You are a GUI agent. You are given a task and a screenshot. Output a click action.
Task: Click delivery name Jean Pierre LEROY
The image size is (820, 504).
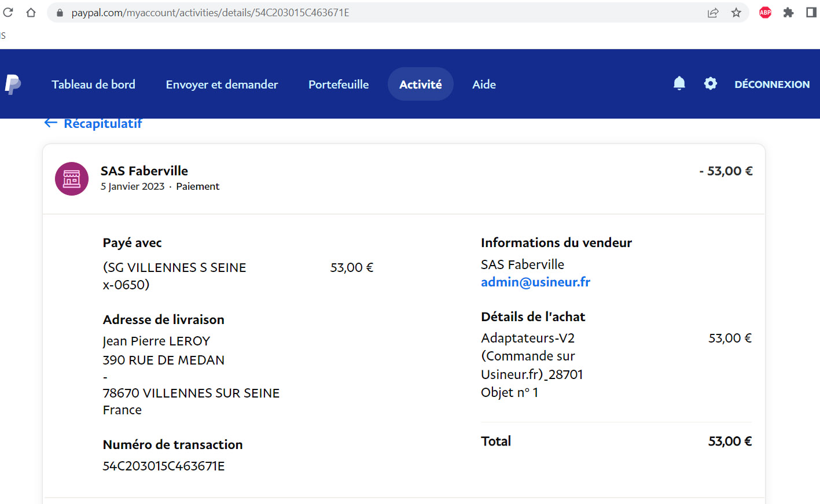tap(156, 341)
